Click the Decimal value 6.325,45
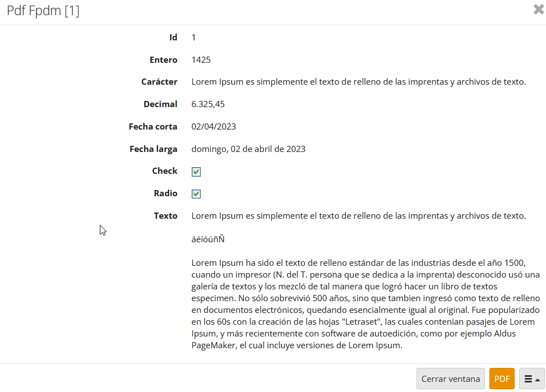 208,104
